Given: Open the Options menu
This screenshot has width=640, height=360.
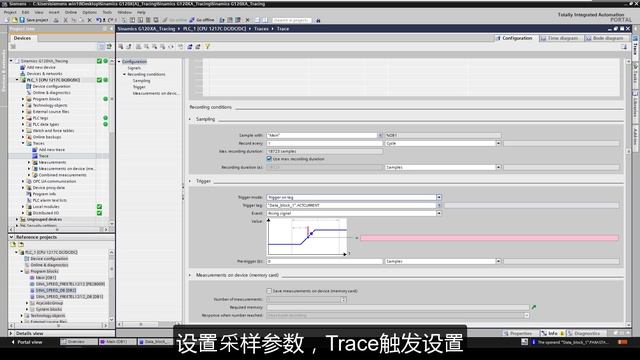Looking at the screenshot, I should pos(89,12).
